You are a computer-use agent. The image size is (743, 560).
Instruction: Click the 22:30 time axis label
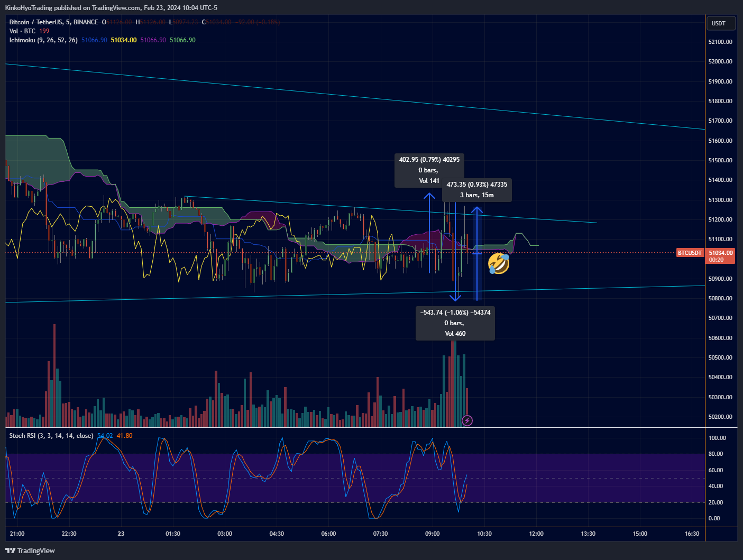pos(69,534)
